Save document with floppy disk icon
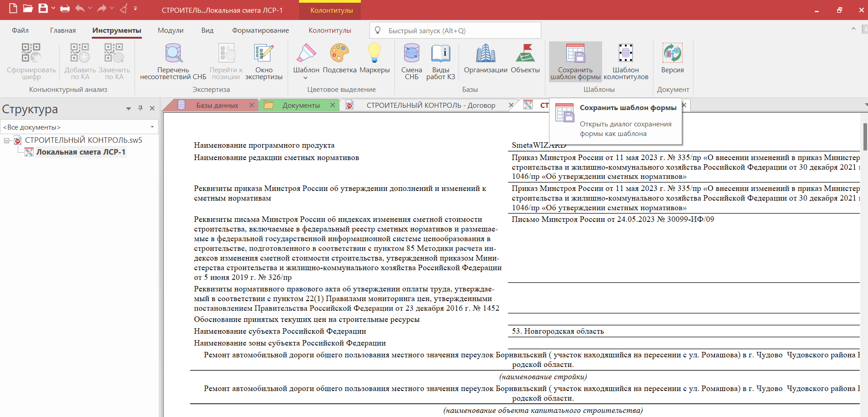Screen dimensions: 868x417 (x=43, y=8)
